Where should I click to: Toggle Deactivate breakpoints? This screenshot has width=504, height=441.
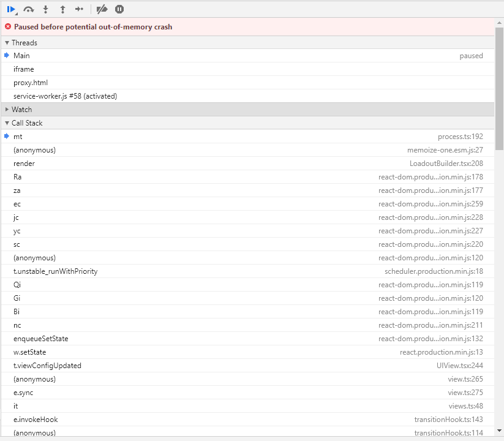coord(102,9)
